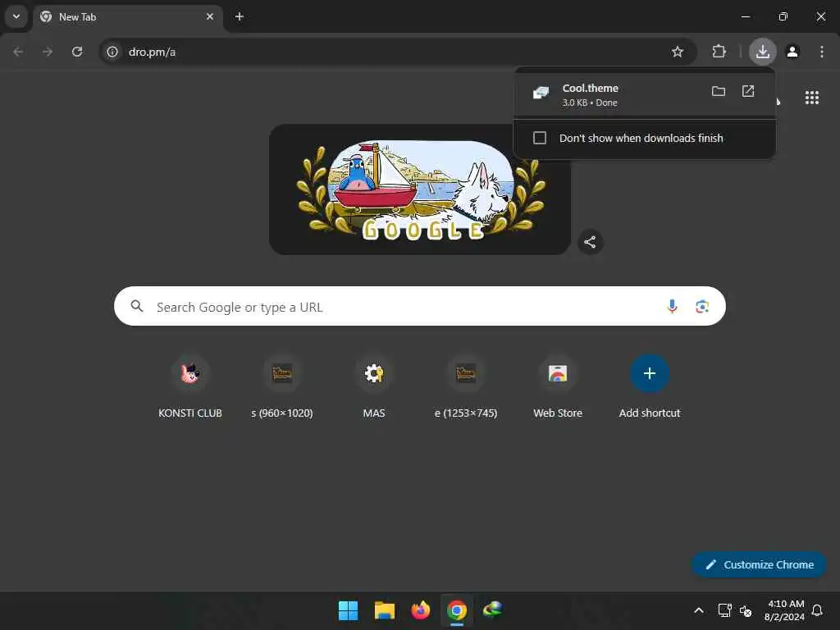
Task: Open the Windows Start menu
Action: pos(348,610)
